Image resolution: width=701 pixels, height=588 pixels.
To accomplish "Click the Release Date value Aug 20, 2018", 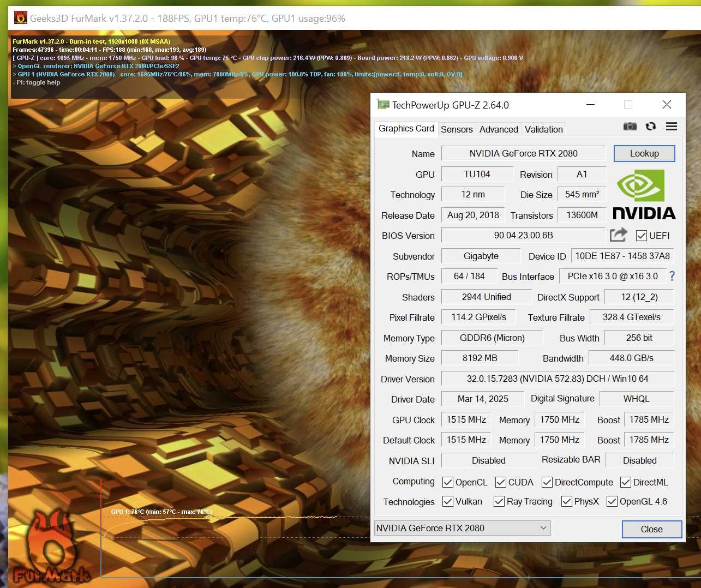I will click(473, 215).
